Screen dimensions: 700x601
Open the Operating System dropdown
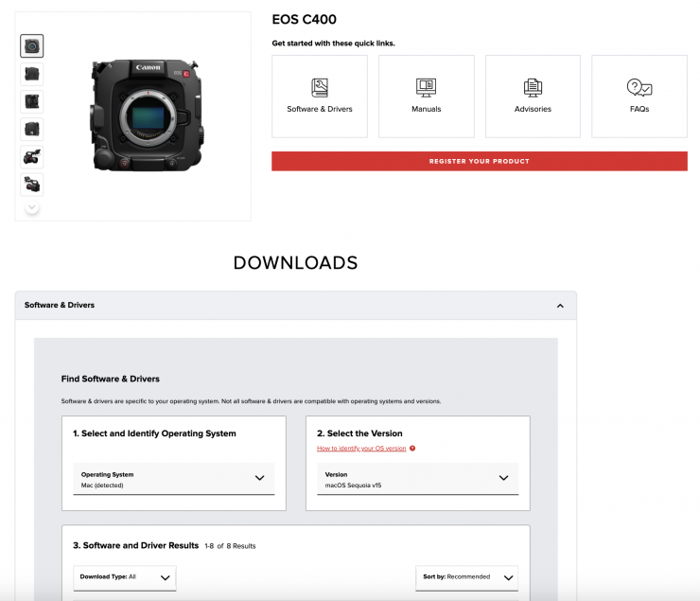tap(173, 479)
